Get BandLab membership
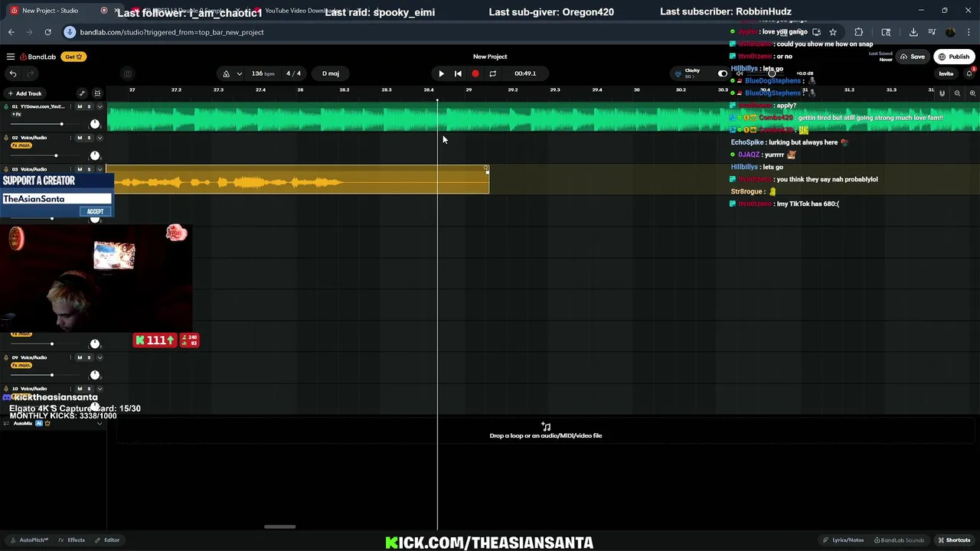This screenshot has width=980, height=551. coord(73,57)
